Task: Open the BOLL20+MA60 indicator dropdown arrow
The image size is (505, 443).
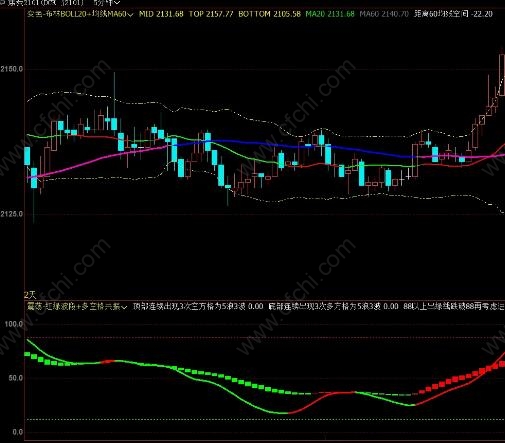Action: click(130, 14)
